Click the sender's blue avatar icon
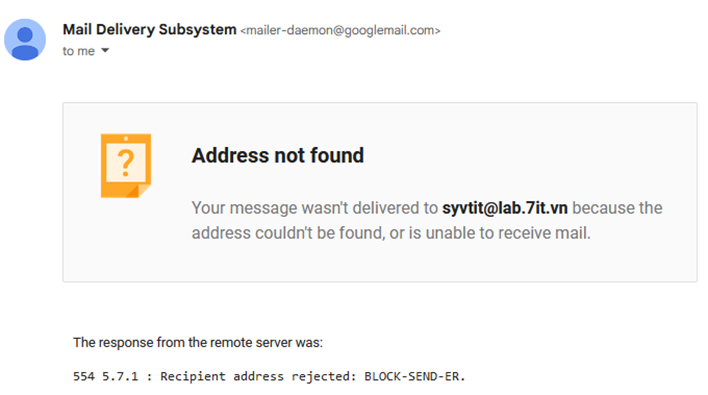Screen dimensions: 708x395 pyautogui.click(x=25, y=39)
